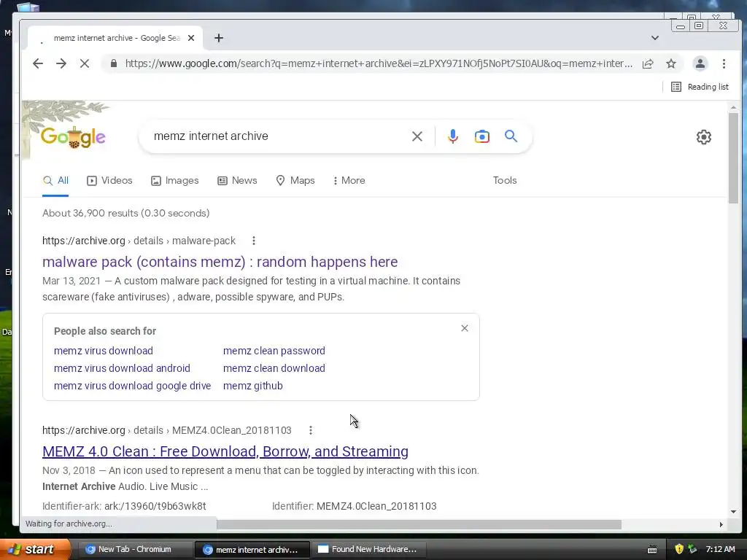This screenshot has width=747, height=560.
Task: Open the profile avatar button
Action: [700, 64]
